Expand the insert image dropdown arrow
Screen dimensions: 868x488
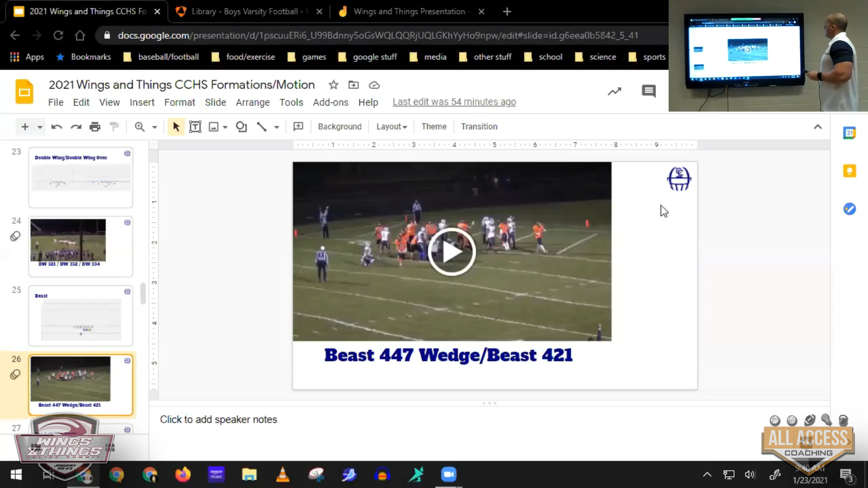[x=225, y=127]
